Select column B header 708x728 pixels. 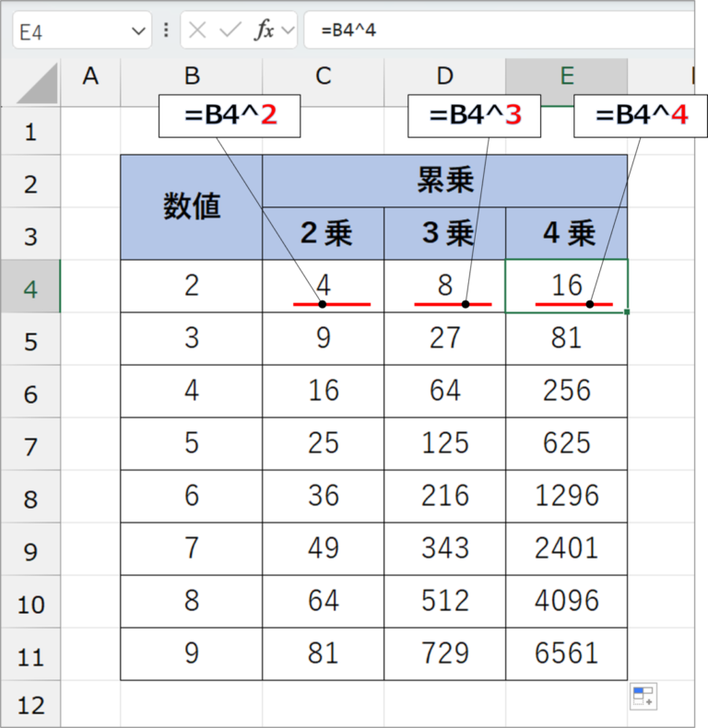pyautogui.click(x=191, y=76)
